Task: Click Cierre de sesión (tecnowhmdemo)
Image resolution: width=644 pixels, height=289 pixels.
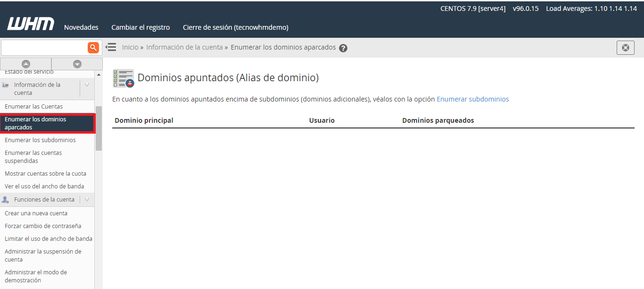Action: pyautogui.click(x=235, y=27)
